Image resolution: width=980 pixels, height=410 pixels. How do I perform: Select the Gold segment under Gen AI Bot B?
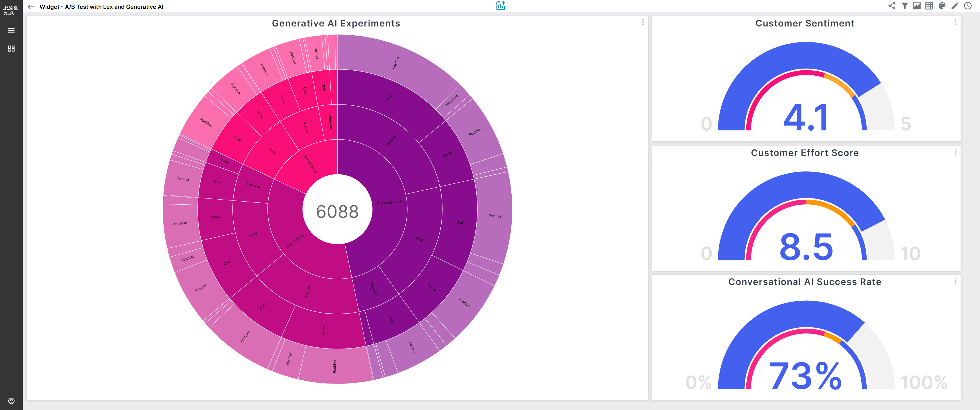[x=272, y=150]
